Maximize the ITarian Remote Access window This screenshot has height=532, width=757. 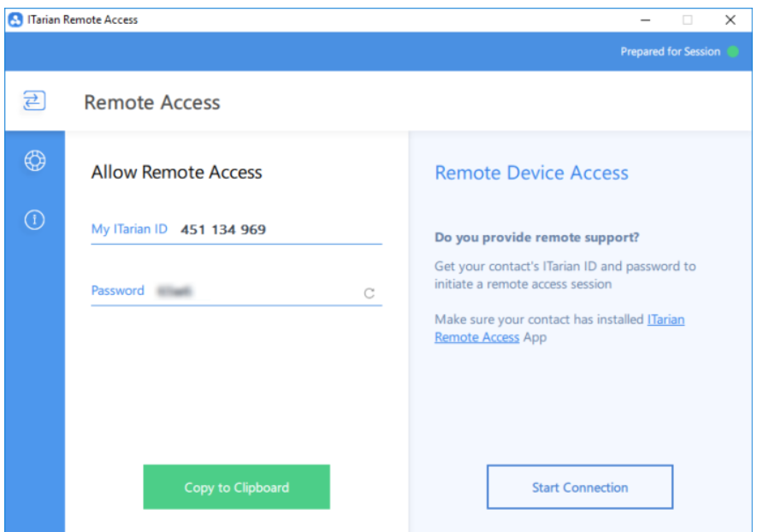(x=687, y=20)
